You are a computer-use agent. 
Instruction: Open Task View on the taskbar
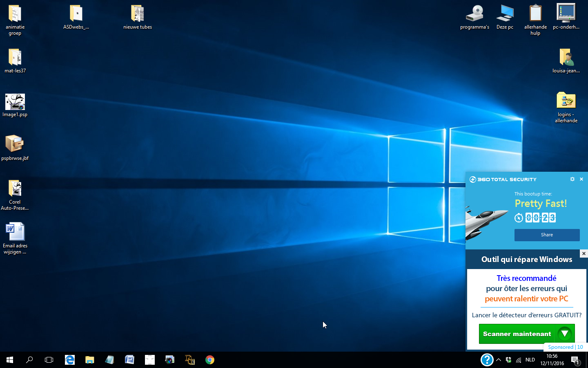49,360
